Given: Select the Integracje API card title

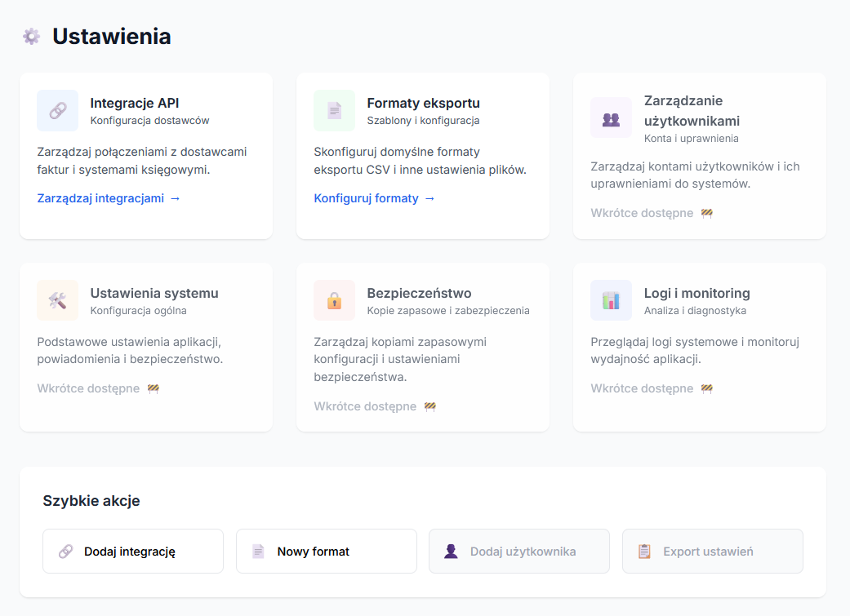Looking at the screenshot, I should click(134, 104).
